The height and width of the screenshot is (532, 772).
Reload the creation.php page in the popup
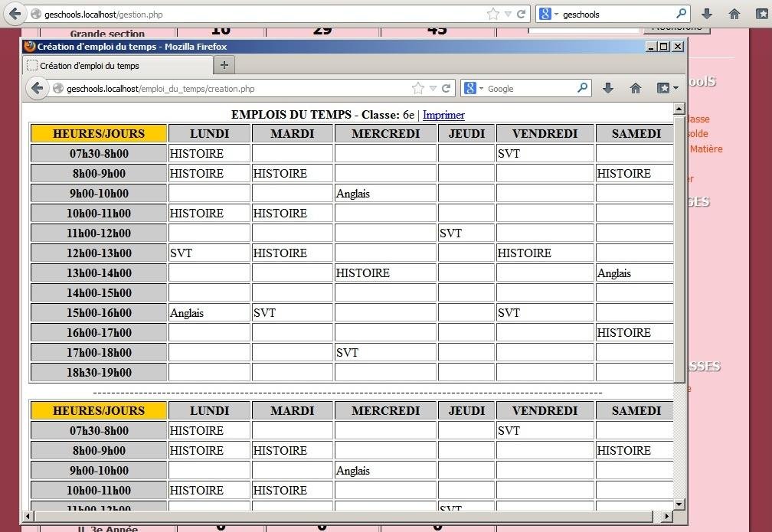(446, 89)
